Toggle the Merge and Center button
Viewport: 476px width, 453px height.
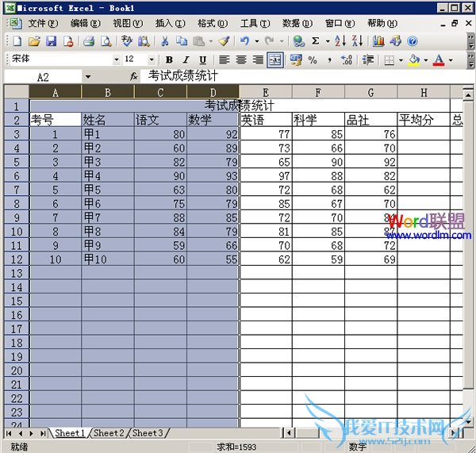(x=275, y=60)
